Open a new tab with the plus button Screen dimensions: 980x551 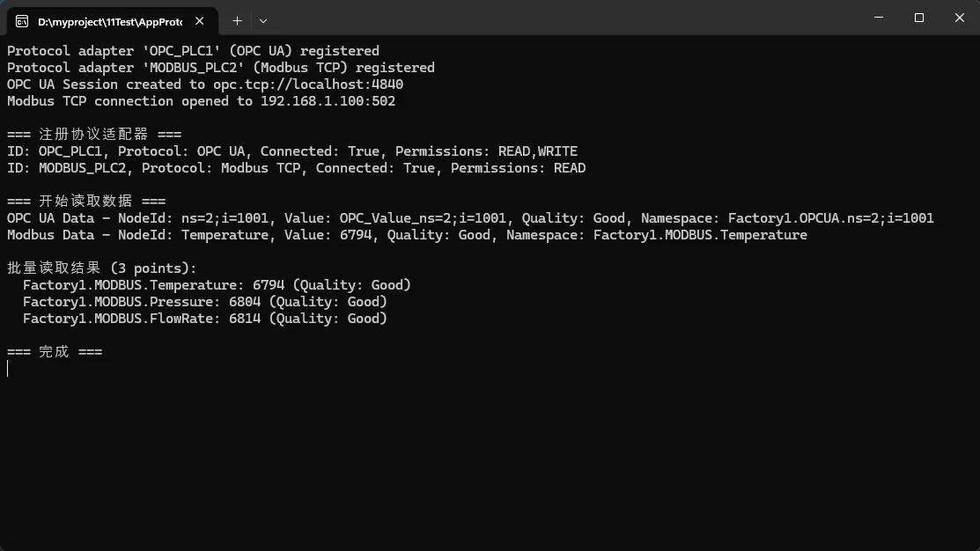click(237, 20)
